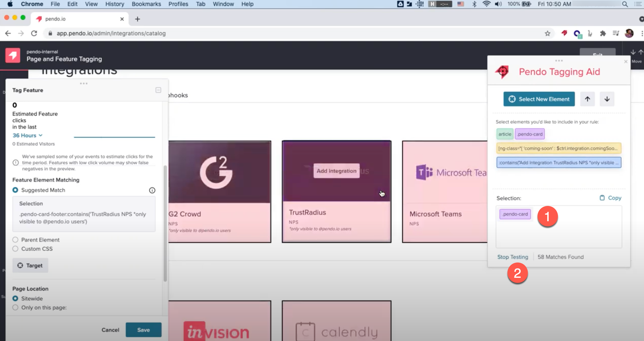Click the InVision integration card
Viewport: 644px width, 341px height.
220,321
